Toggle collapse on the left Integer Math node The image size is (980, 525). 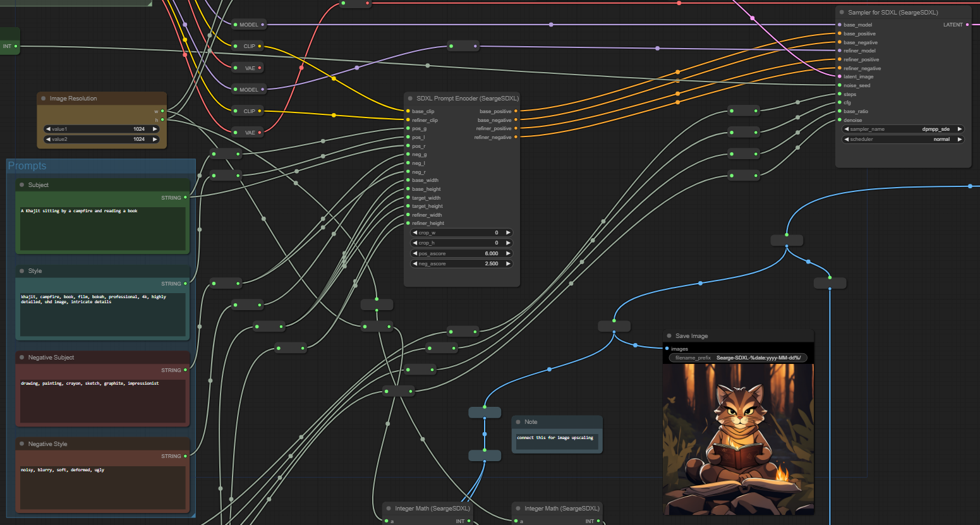tap(389, 509)
